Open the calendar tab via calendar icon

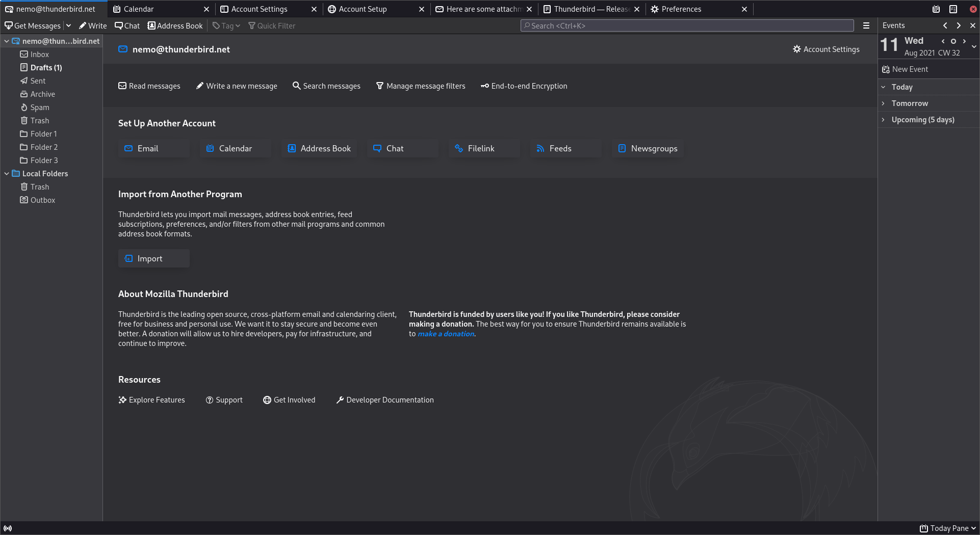coord(936,9)
